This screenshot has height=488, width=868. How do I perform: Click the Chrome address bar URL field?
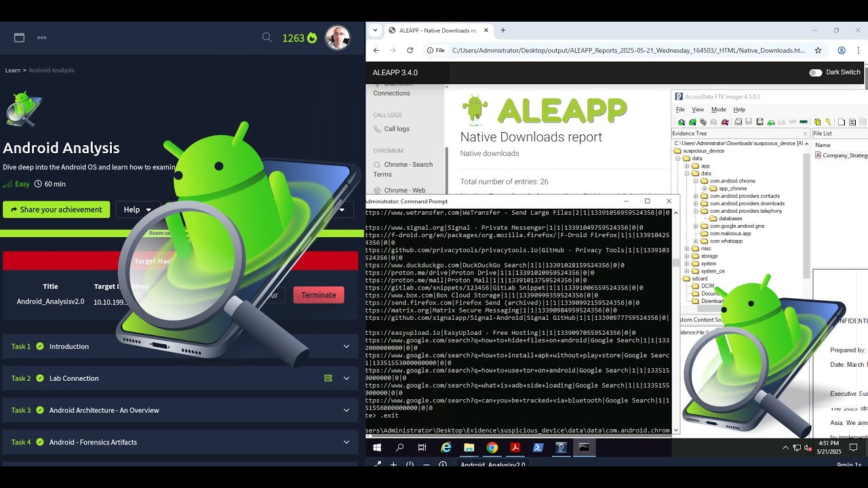pos(627,50)
